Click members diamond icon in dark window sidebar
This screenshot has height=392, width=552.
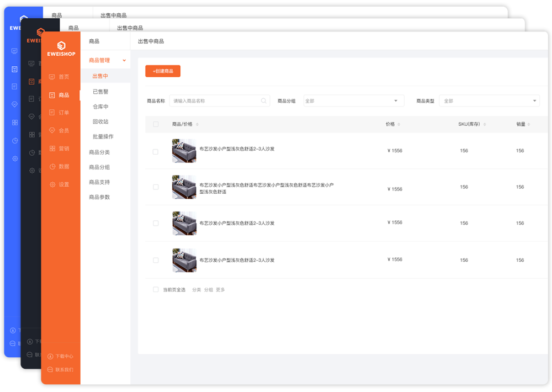click(31, 116)
